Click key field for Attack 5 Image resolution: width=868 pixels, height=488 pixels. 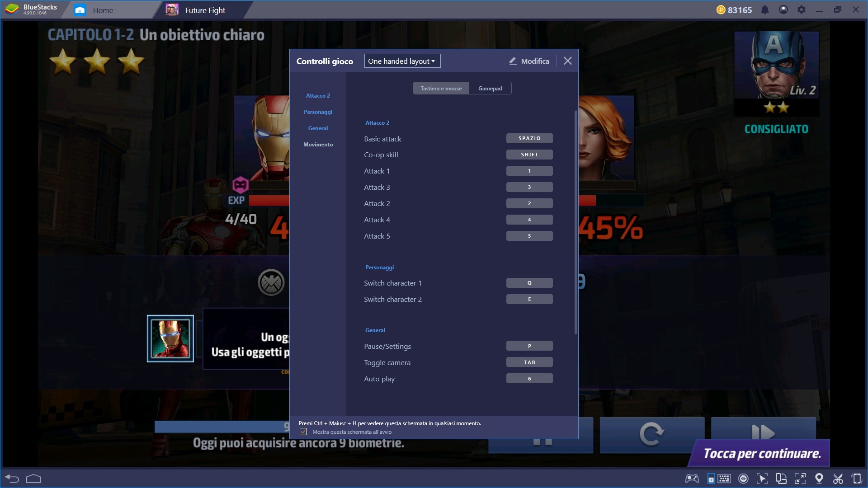(529, 236)
